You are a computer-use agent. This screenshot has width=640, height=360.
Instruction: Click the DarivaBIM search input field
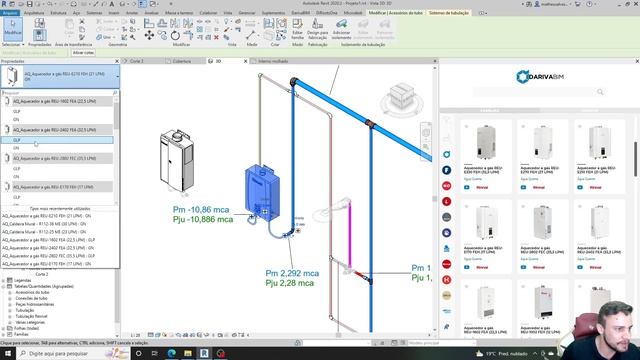pos(534,92)
